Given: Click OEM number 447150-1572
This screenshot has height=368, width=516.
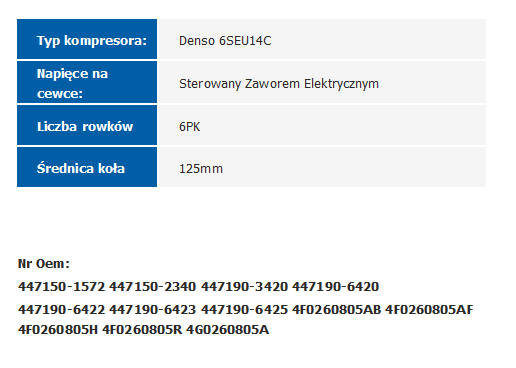Looking at the screenshot, I should [x=62, y=287].
